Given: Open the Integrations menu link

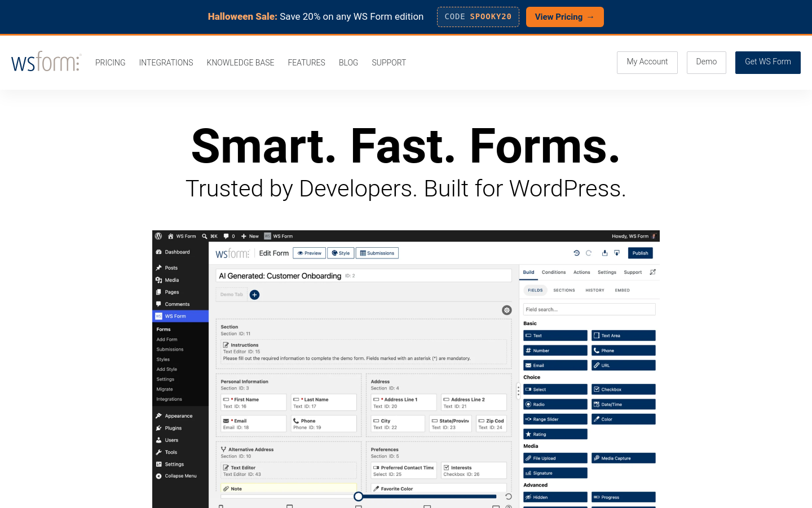Looking at the screenshot, I should [x=166, y=63].
